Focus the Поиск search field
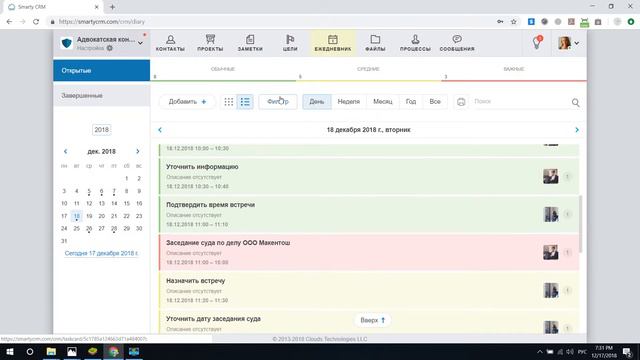 point(520,101)
